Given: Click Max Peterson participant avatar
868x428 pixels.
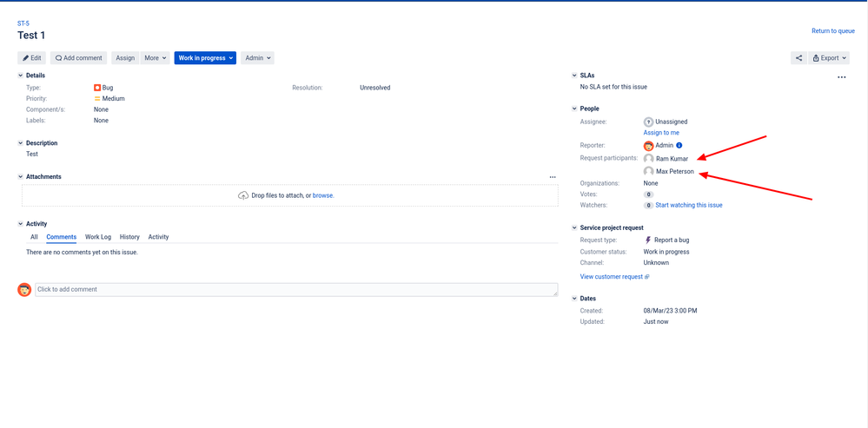Looking at the screenshot, I should [x=648, y=171].
